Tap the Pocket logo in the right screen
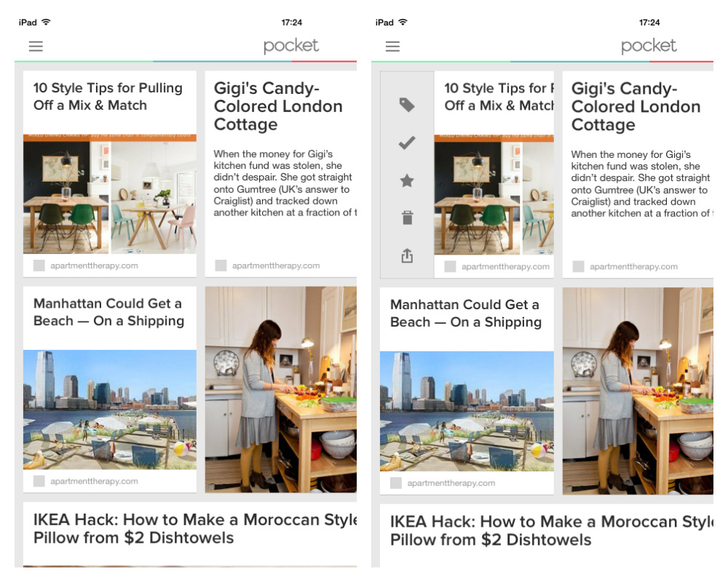728x582 pixels. pos(649,46)
